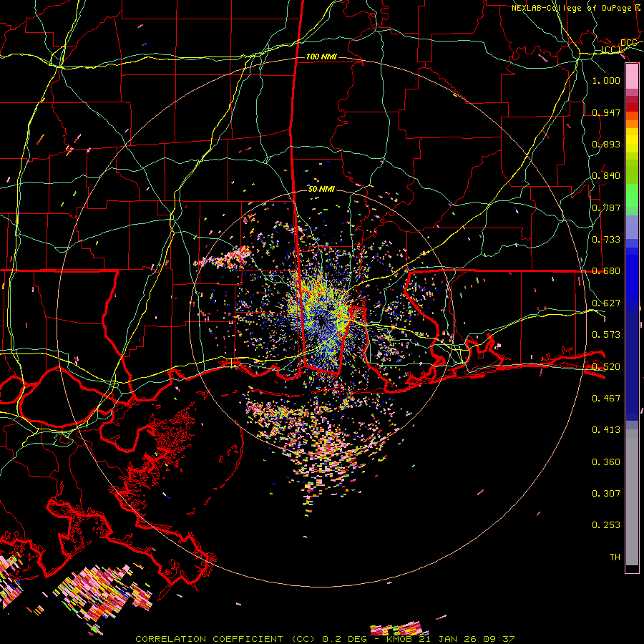The width and height of the screenshot is (644, 644).
Task: Select the 0.733 legend value
Action: click(x=606, y=240)
